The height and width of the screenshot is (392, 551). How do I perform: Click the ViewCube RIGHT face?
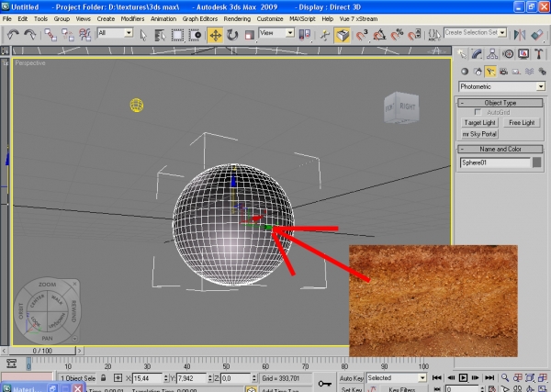pos(407,106)
